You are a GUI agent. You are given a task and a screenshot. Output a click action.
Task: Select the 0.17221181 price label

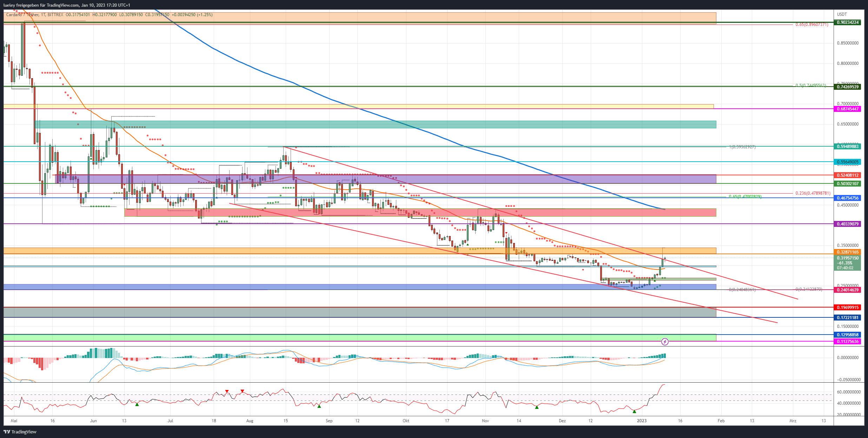848,318
